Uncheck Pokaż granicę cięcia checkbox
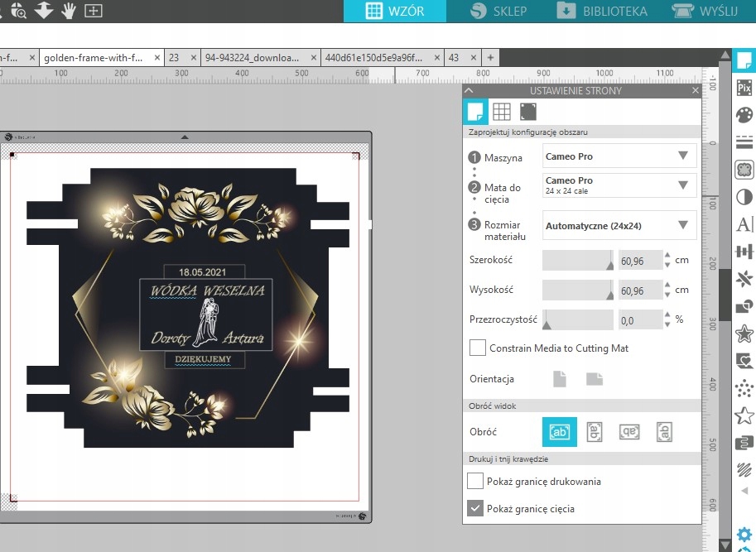Image resolution: width=756 pixels, height=552 pixels. 475,507
